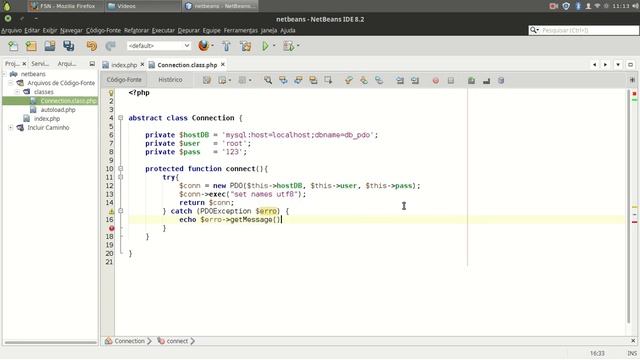Click the red Start Macro Recording icon
This screenshot has width=640, height=360.
click(x=436, y=80)
